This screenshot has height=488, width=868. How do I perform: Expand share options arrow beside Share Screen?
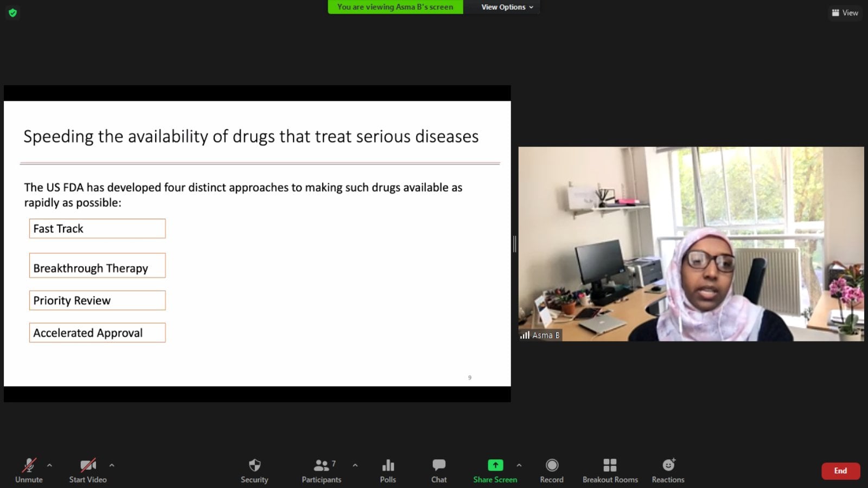coord(519,465)
